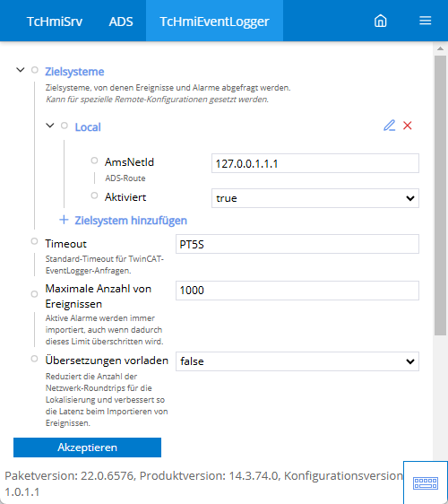Click the plus icon to add a Zielsystem

[64, 221]
